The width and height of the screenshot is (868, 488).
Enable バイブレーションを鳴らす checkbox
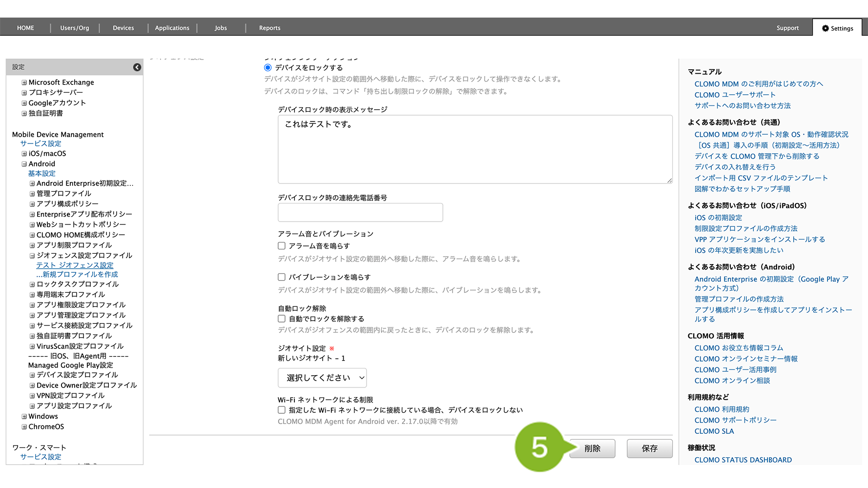pyautogui.click(x=282, y=277)
